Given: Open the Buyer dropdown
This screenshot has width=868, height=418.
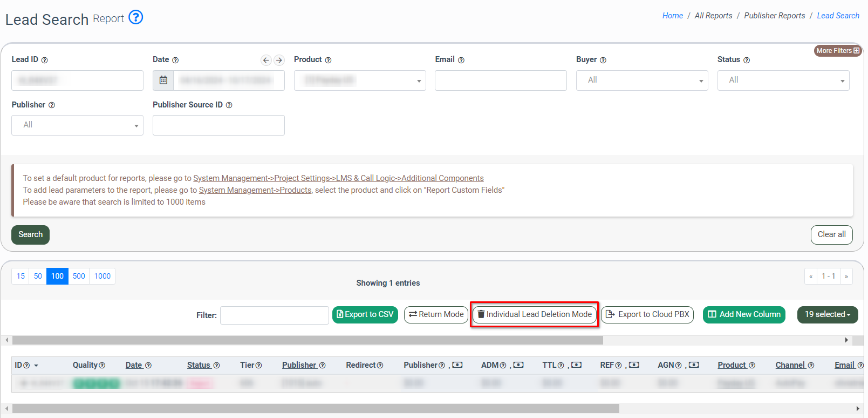Looking at the screenshot, I should (642, 80).
